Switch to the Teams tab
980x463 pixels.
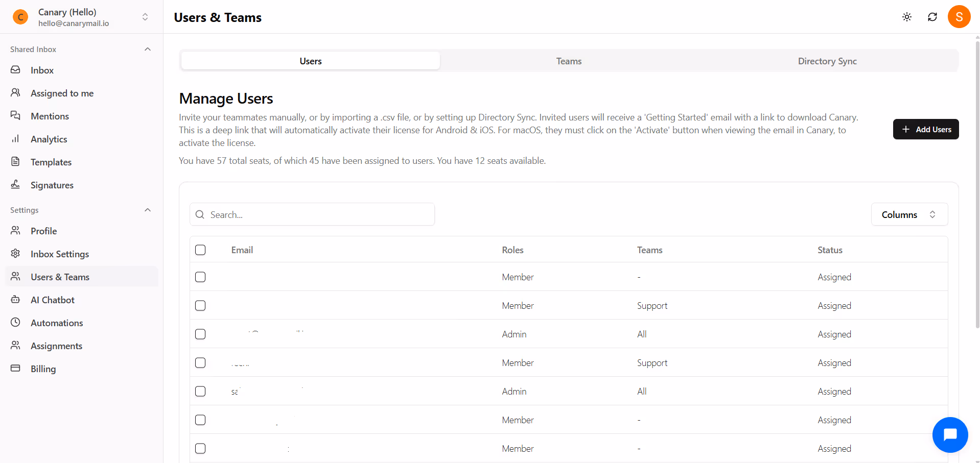click(x=569, y=61)
